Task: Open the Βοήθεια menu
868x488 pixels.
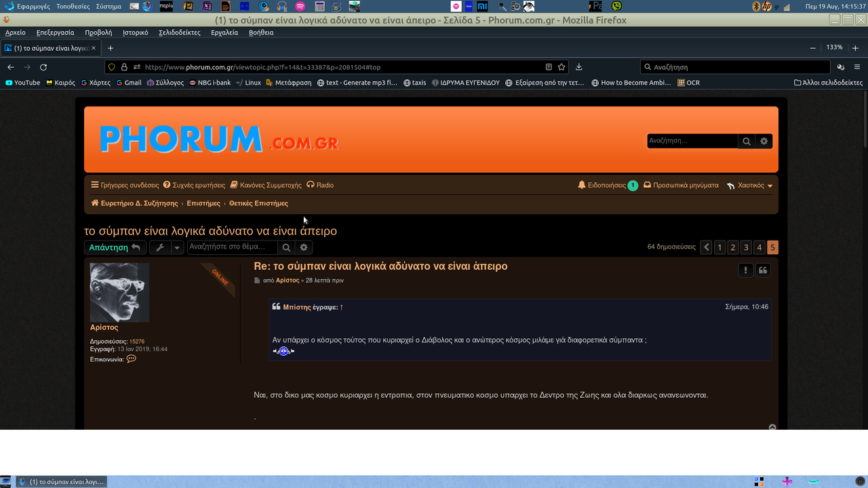Action: pyautogui.click(x=261, y=33)
